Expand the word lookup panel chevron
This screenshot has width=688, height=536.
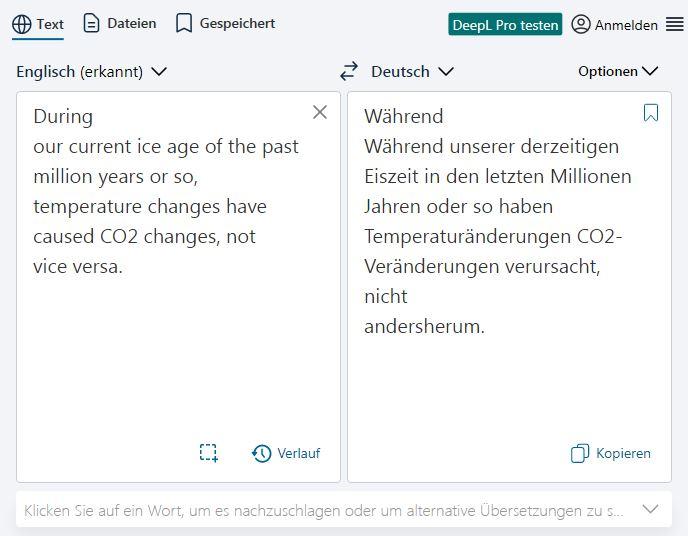pyautogui.click(x=650, y=509)
